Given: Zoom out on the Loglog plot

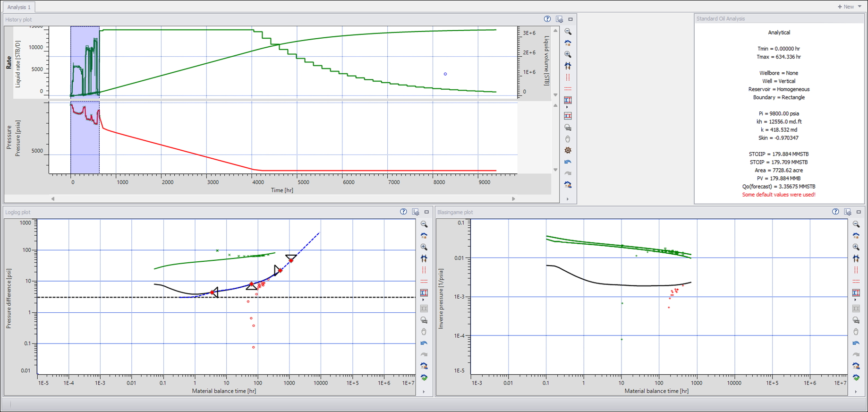Looking at the screenshot, I should point(424,224).
